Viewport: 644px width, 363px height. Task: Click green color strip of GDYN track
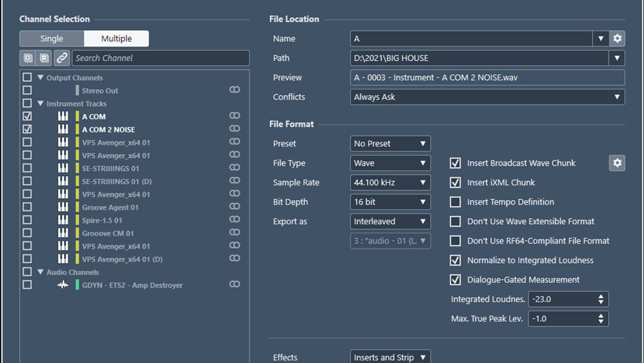(77, 285)
